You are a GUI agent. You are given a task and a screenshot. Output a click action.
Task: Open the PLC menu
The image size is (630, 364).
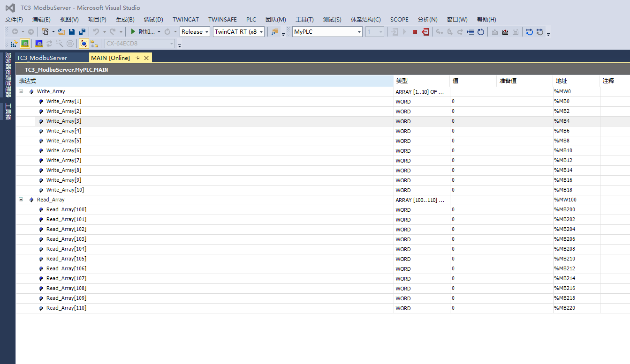pyautogui.click(x=251, y=19)
